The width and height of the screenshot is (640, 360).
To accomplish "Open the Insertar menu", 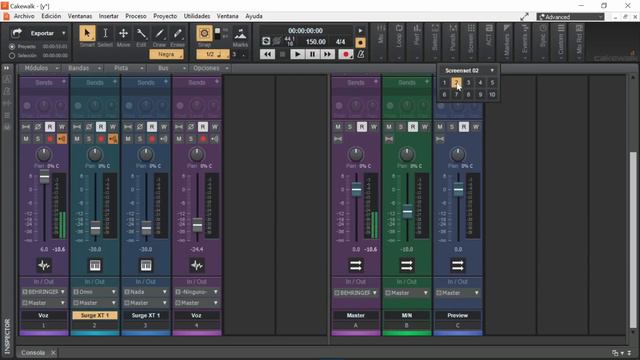I will pyautogui.click(x=109, y=16).
